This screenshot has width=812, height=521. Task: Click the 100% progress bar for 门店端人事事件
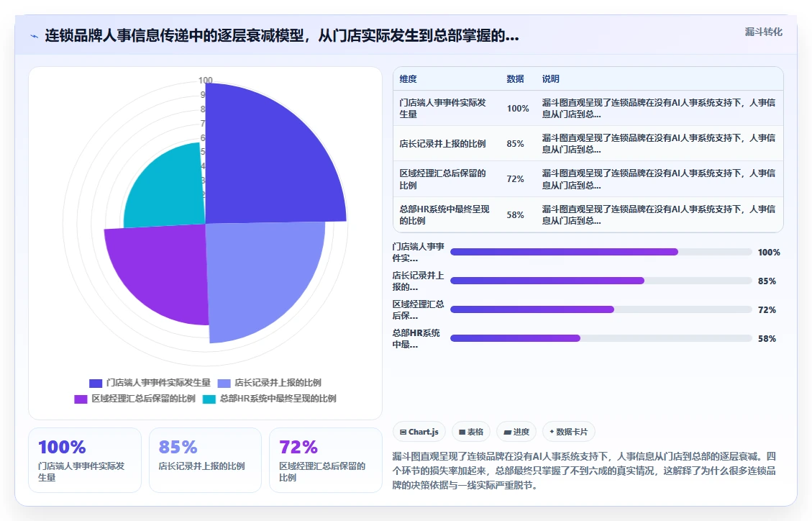pyautogui.click(x=601, y=252)
